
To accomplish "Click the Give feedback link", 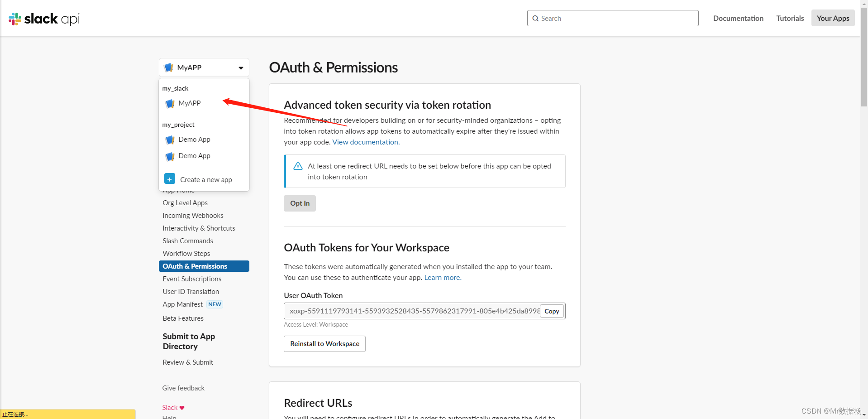I will tap(183, 388).
